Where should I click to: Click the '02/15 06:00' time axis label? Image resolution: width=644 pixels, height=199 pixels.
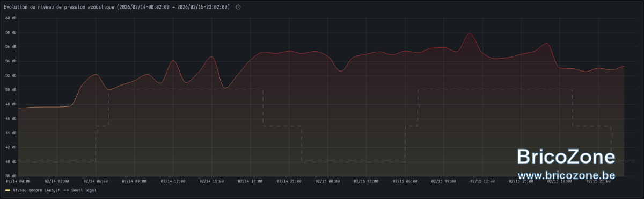click(x=405, y=181)
